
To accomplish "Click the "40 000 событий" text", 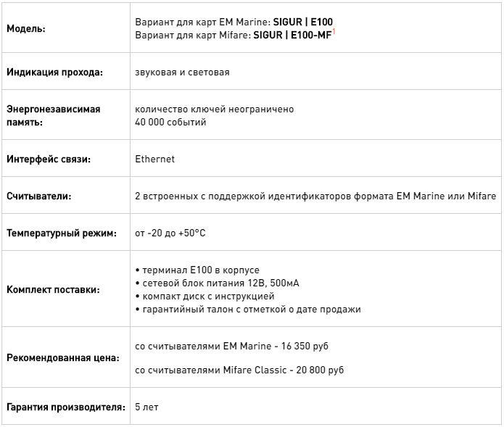I will click(x=170, y=123).
